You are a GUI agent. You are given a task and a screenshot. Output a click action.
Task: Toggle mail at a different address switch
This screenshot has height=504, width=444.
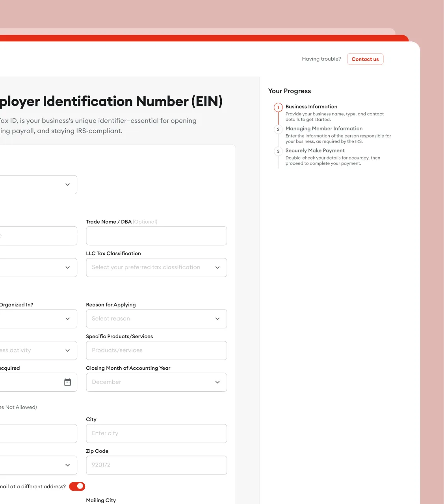[77, 486]
